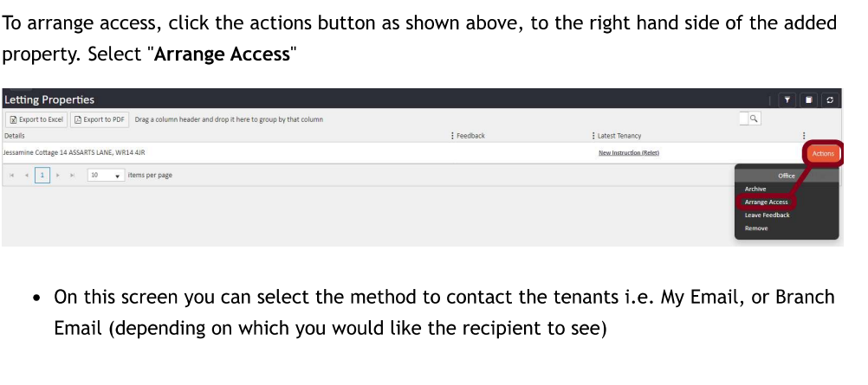Open the Feedback column options menu
This screenshot has height=385, width=868.
click(x=452, y=136)
